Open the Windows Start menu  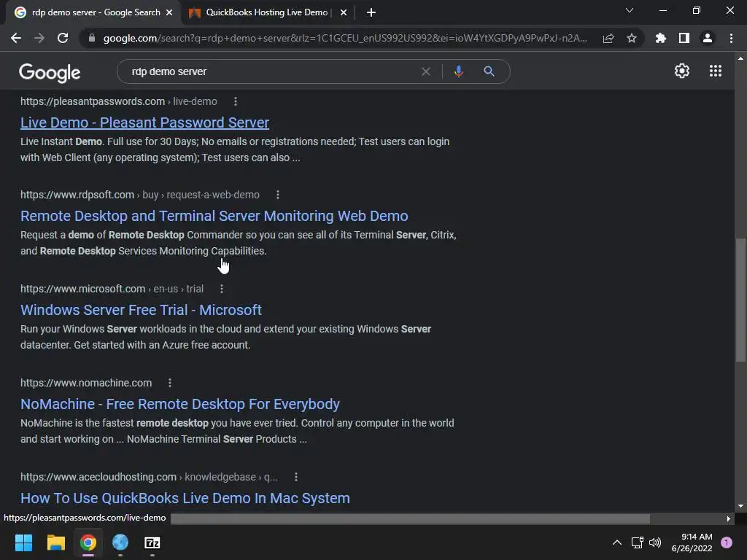24,542
